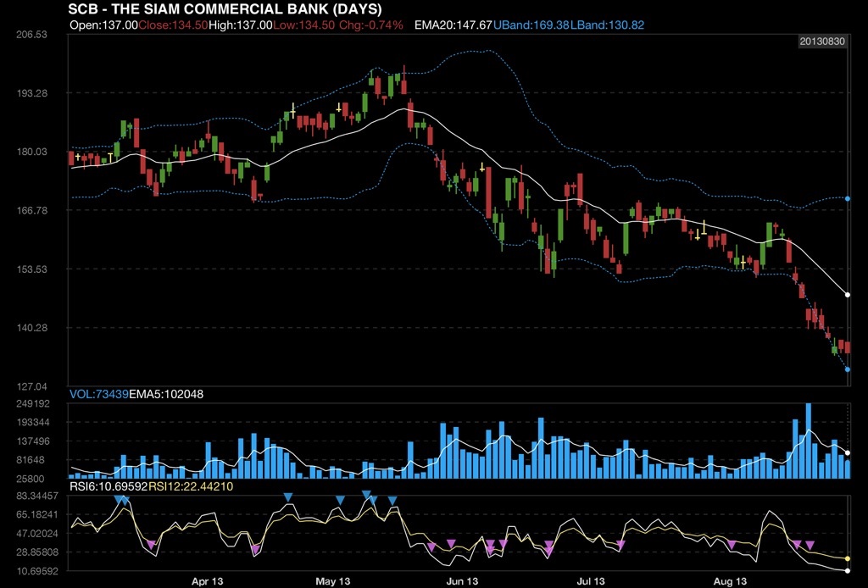Click the 180.03 price axis label
868x588 pixels.
coord(31,152)
